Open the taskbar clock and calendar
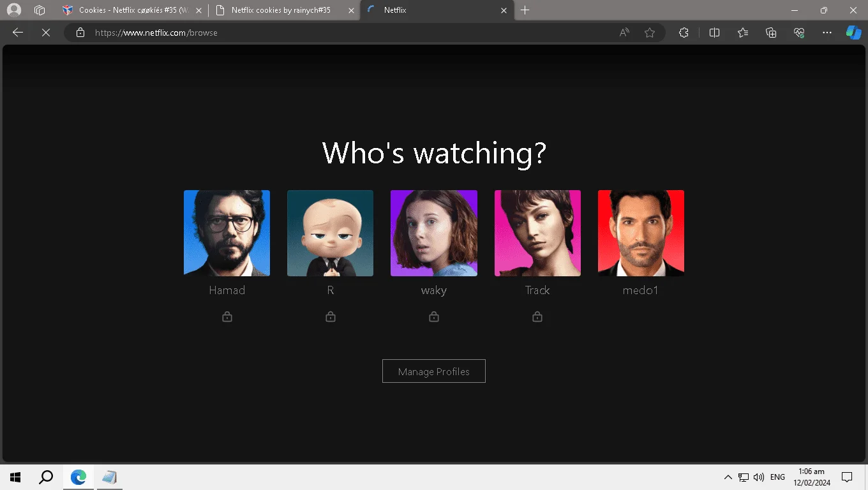The height and width of the screenshot is (490, 868). click(x=811, y=477)
